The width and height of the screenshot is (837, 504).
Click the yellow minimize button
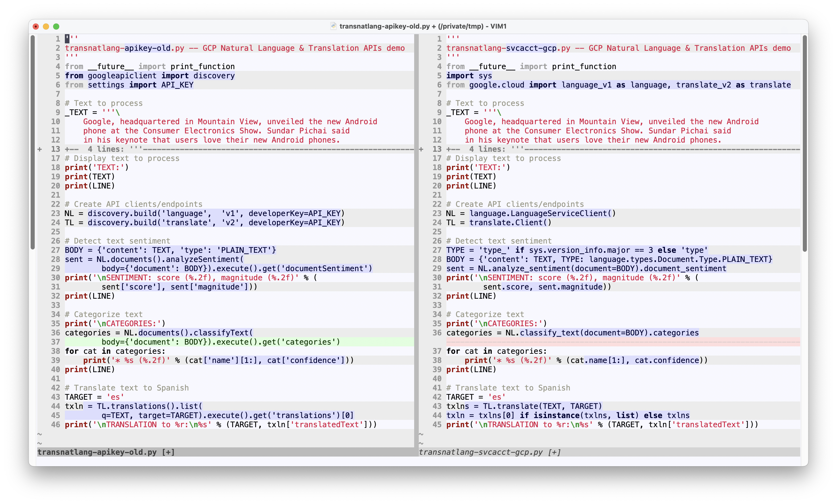(x=46, y=26)
